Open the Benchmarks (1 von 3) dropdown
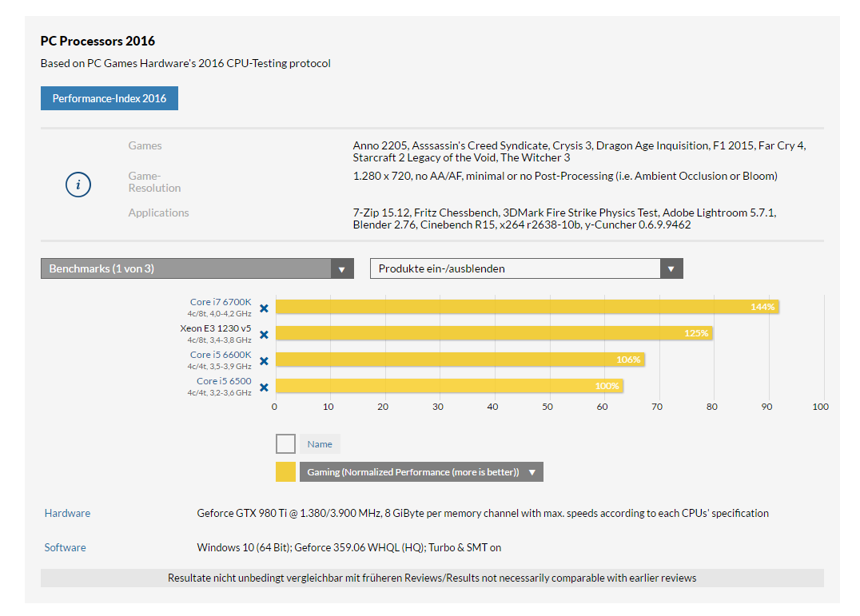Screen dimensions: 860x616 pyautogui.click(x=197, y=268)
